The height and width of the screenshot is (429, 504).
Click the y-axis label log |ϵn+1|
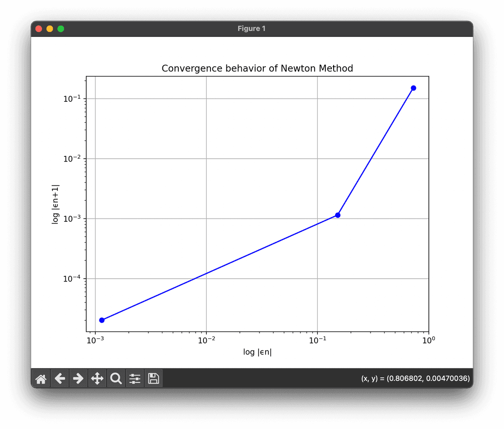[x=56, y=204]
